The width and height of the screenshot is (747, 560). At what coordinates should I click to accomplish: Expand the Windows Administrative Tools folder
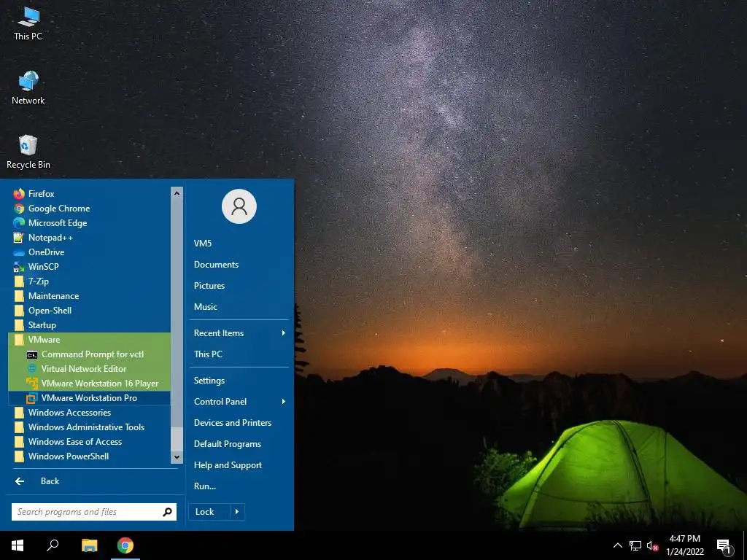pyautogui.click(x=89, y=427)
